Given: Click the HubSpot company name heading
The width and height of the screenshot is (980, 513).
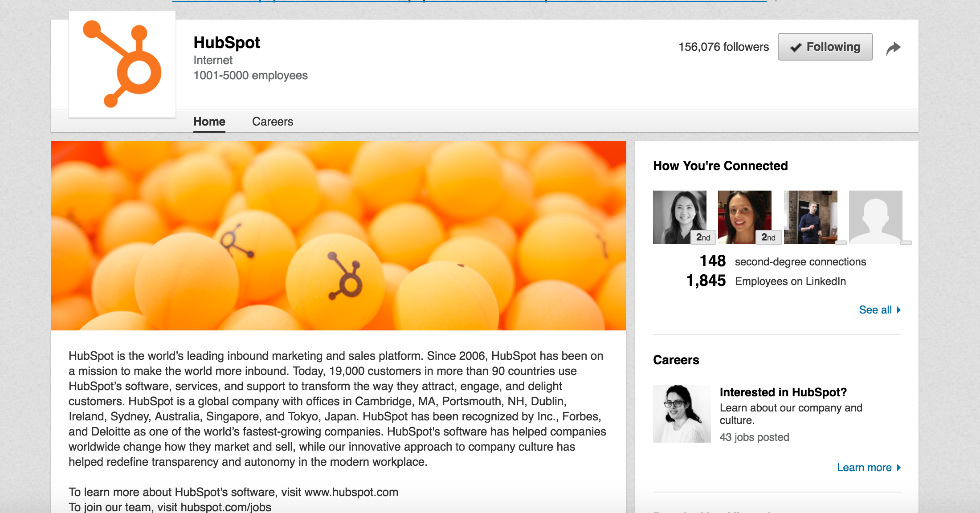Looking at the screenshot, I should coord(227,43).
